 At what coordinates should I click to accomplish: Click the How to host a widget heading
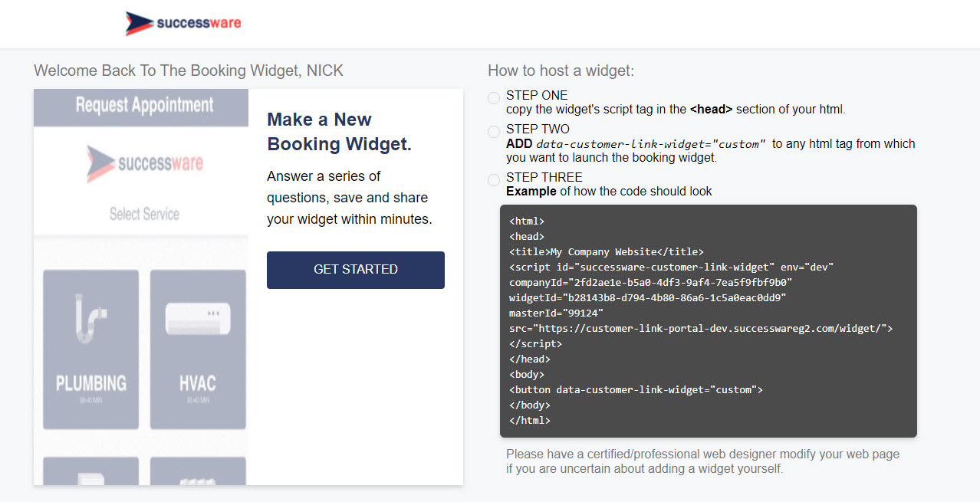[x=561, y=71]
